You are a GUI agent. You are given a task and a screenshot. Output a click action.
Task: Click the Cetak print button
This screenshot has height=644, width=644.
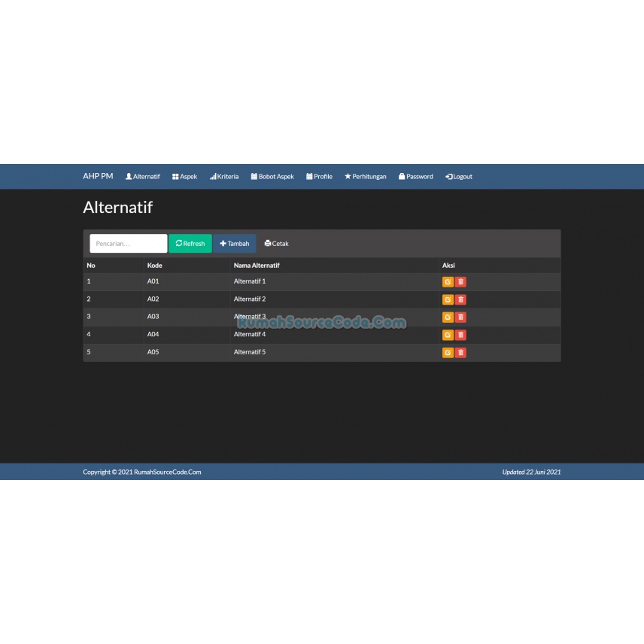click(x=276, y=244)
